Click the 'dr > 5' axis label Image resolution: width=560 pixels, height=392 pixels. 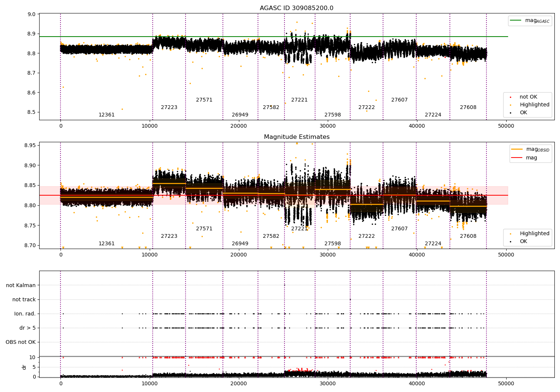click(28, 328)
